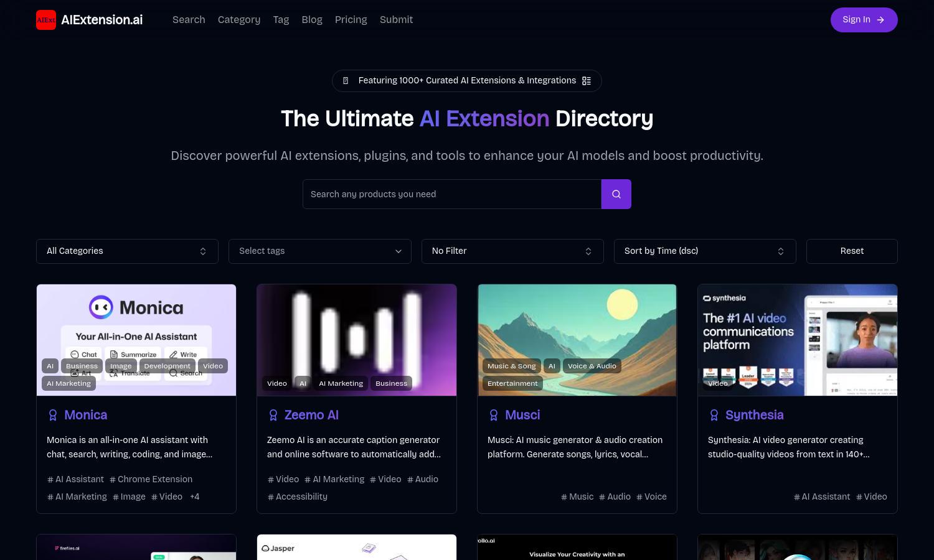The height and width of the screenshot is (560, 934).
Task: Click the Featuring 1000+ Curated AI Extensions banner
Action: [x=467, y=81]
